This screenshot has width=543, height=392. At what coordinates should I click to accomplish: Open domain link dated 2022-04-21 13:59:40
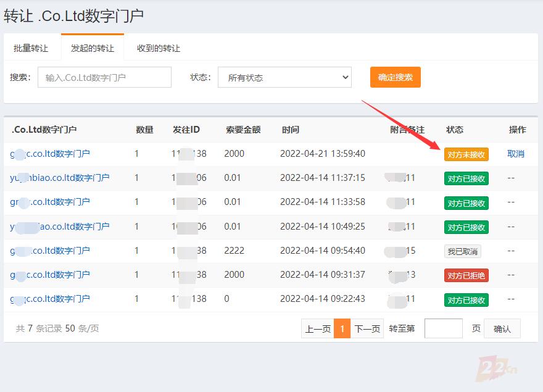point(50,154)
